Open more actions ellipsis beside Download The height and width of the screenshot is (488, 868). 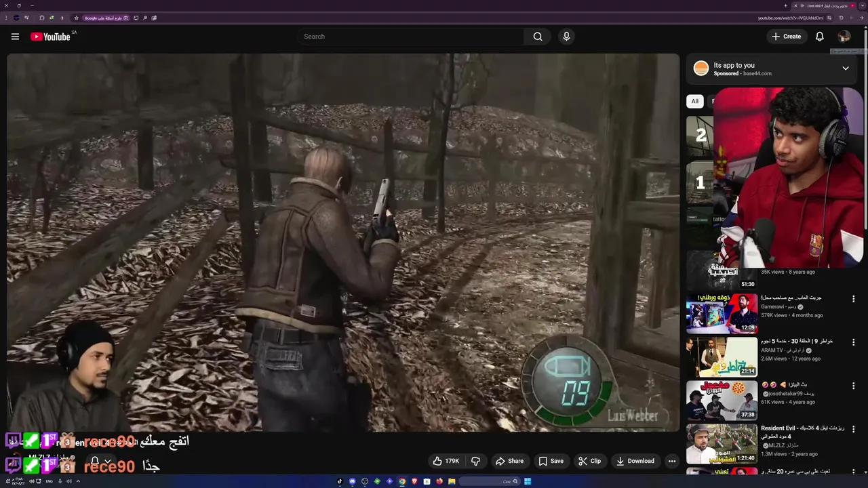[x=672, y=461]
